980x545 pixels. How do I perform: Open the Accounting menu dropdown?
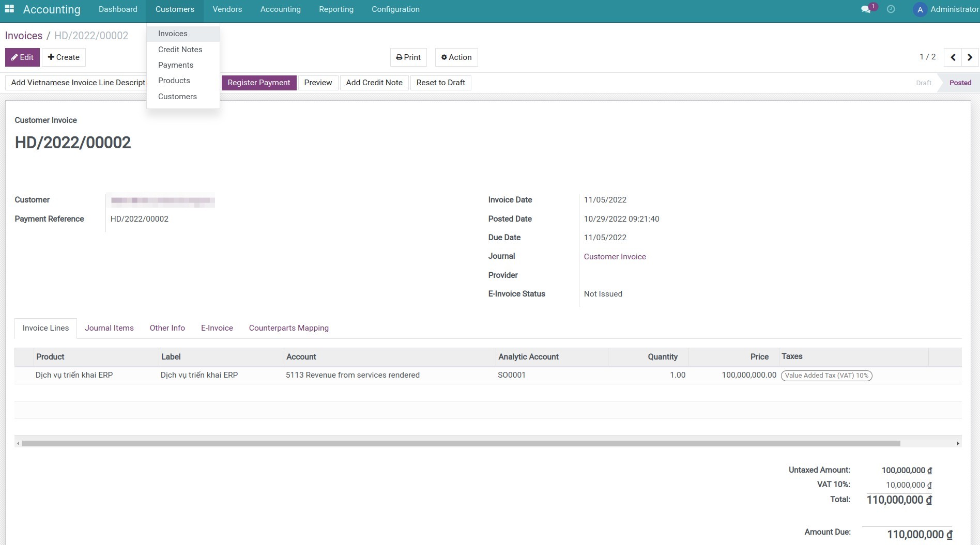[x=280, y=9]
